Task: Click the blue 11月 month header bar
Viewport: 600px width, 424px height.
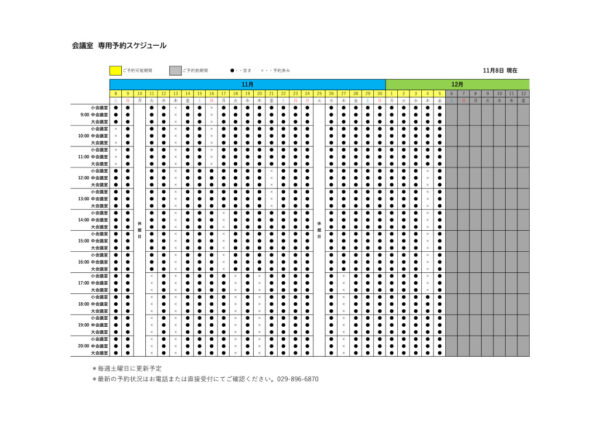Action: pyautogui.click(x=248, y=84)
